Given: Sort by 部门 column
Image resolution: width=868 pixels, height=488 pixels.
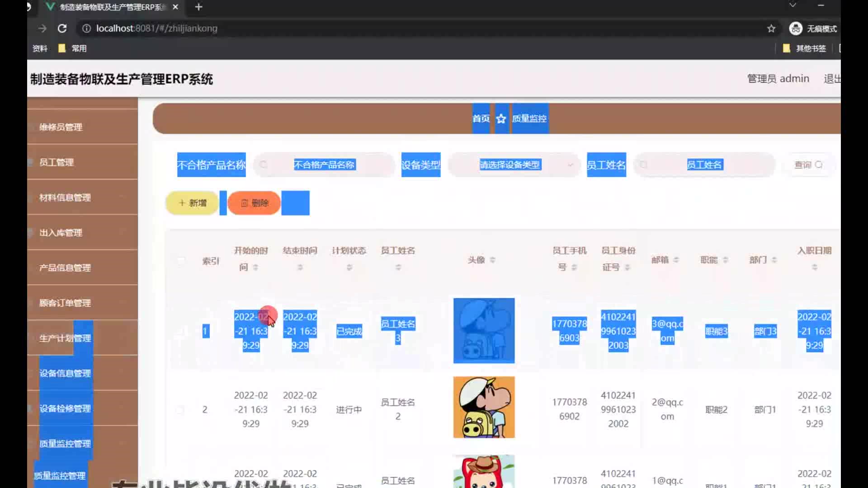Looking at the screenshot, I should [774, 260].
